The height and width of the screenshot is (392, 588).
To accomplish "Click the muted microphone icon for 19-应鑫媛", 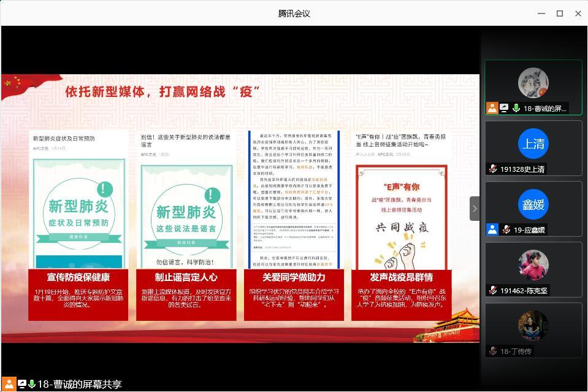I will click(x=506, y=229).
